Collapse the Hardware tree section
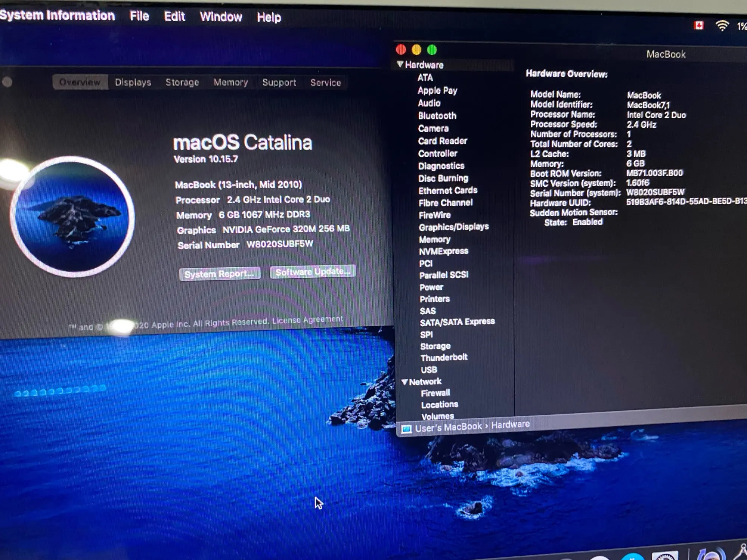This screenshot has width=747, height=560. pyautogui.click(x=400, y=65)
